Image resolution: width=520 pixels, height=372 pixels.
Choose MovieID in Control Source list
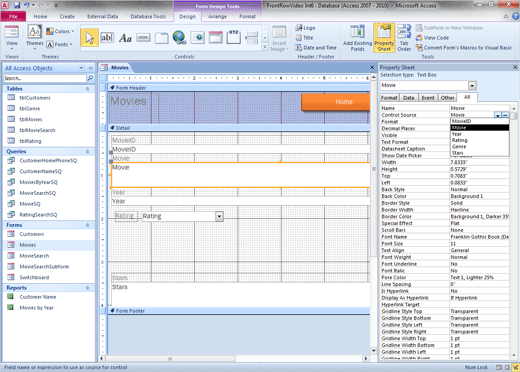(480, 121)
